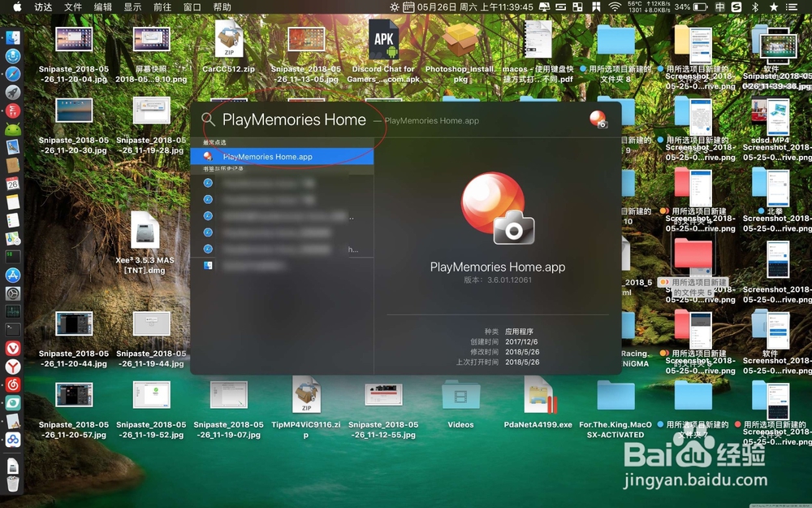Open Vivaldi red V icon in dock
The height and width of the screenshot is (508, 812).
pos(13,349)
